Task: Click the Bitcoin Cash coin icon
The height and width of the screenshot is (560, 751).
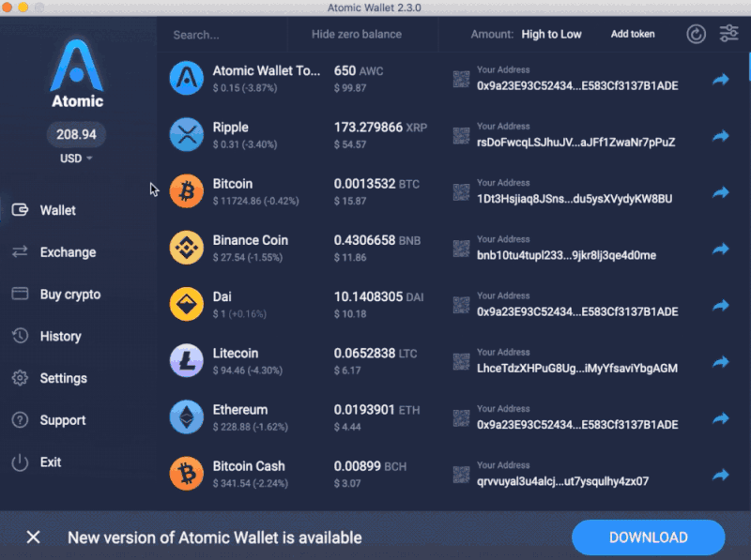Action: tap(186, 474)
